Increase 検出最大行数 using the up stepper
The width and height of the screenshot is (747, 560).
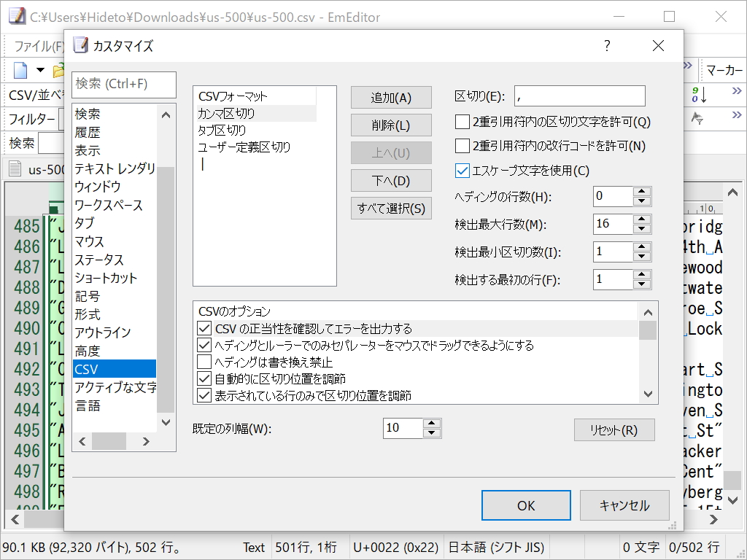pos(641,219)
